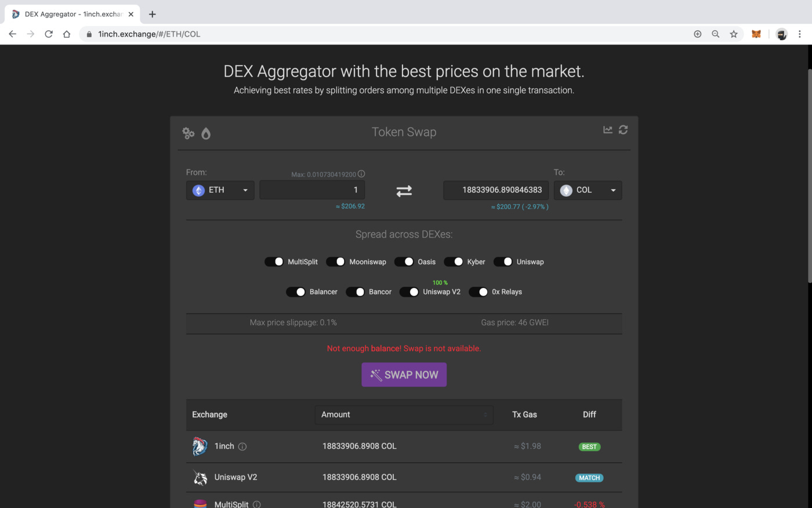Screen dimensions: 812x508
Task: Click the ETH token logo
Action: tap(199, 190)
